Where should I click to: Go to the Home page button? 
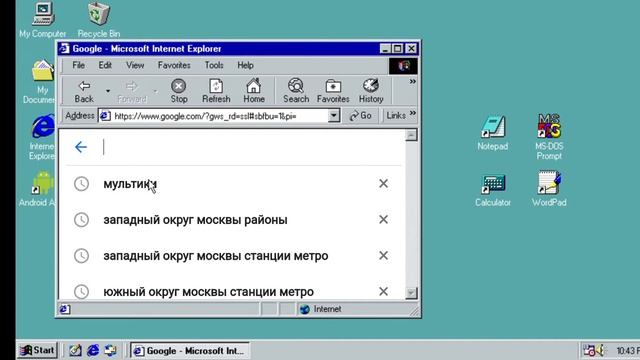(x=254, y=91)
